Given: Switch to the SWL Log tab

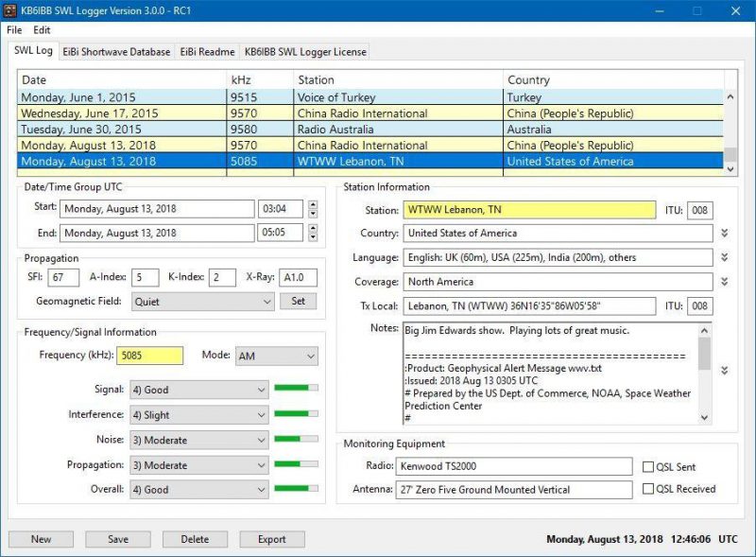Looking at the screenshot, I should (33, 50).
